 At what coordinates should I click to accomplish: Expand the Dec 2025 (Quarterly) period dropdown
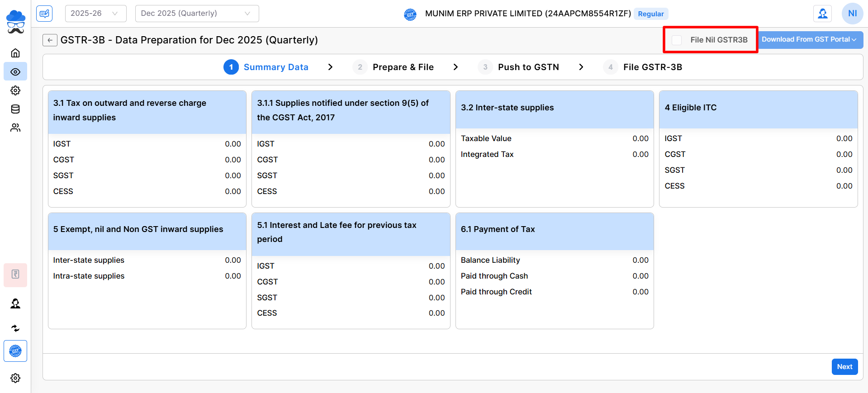tap(197, 14)
